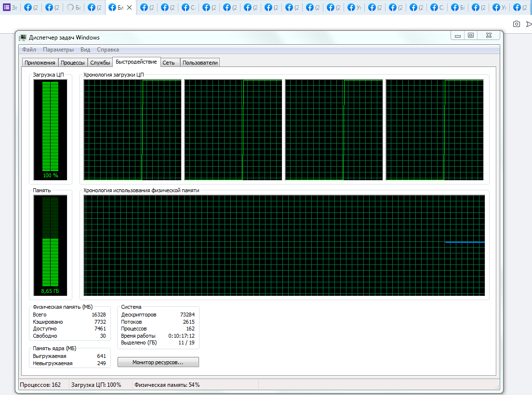Image resolution: width=532 pixels, height=395 pixels.
Task: Select the Сеть tab
Action: [x=169, y=63]
